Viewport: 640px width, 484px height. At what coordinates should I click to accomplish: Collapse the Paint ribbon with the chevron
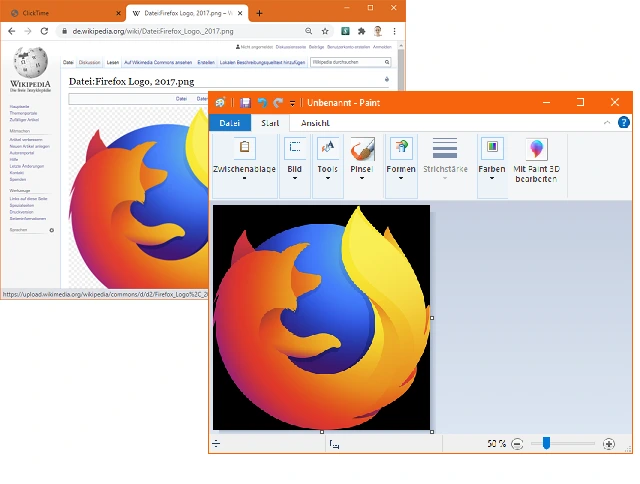[607, 122]
